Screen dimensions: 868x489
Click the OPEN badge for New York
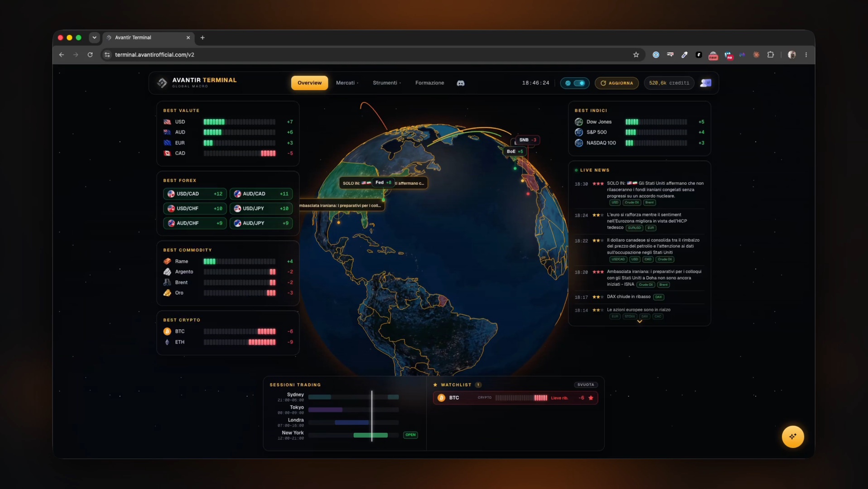(x=410, y=435)
